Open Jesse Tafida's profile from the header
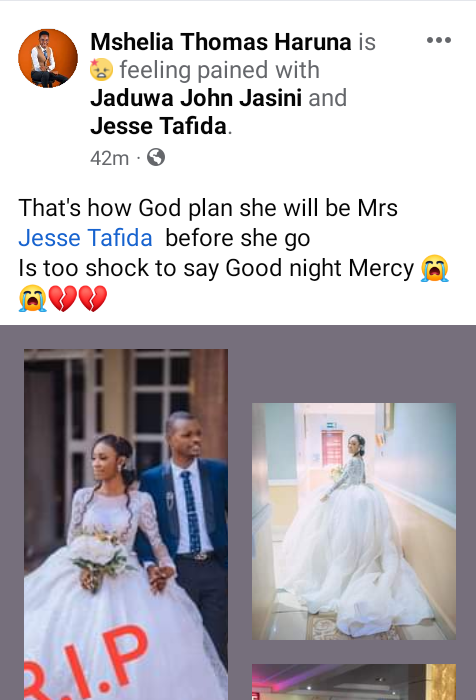The width and height of the screenshot is (476, 700). click(x=159, y=126)
